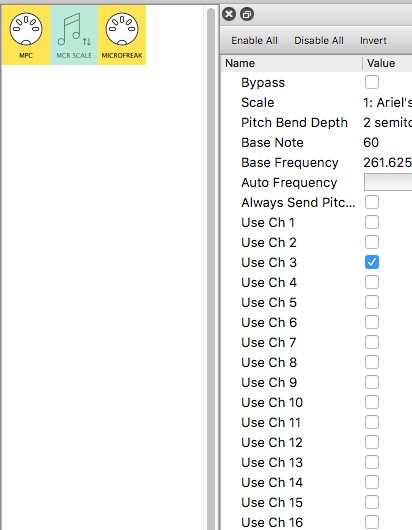Enable the Use Ch 16 checkbox
Screen dimensions: 412x530
(372, 522)
